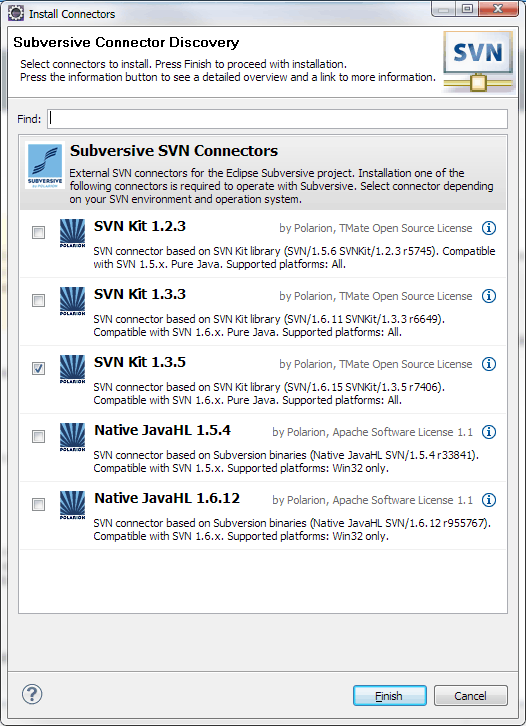Focus the Find input field
526x726 pixels.
point(277,119)
